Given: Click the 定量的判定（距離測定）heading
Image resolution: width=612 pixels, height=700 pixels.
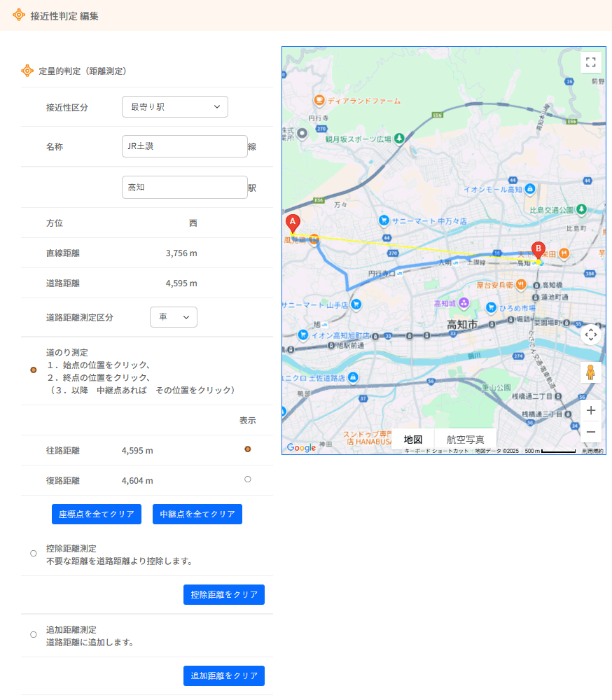Looking at the screenshot, I should coord(83,71).
